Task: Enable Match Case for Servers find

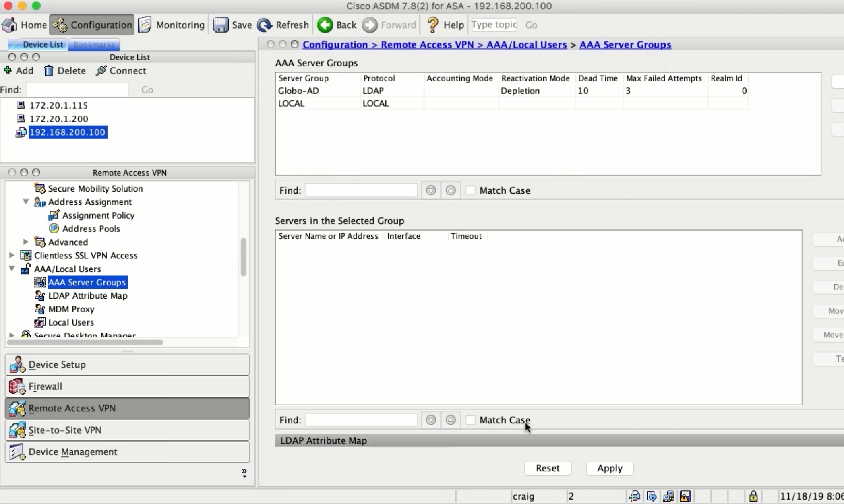Action: tap(470, 420)
